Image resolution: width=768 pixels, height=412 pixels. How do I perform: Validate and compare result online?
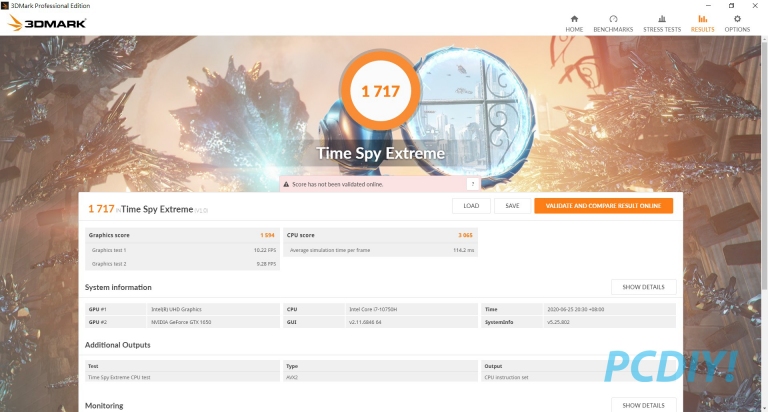[603, 206]
